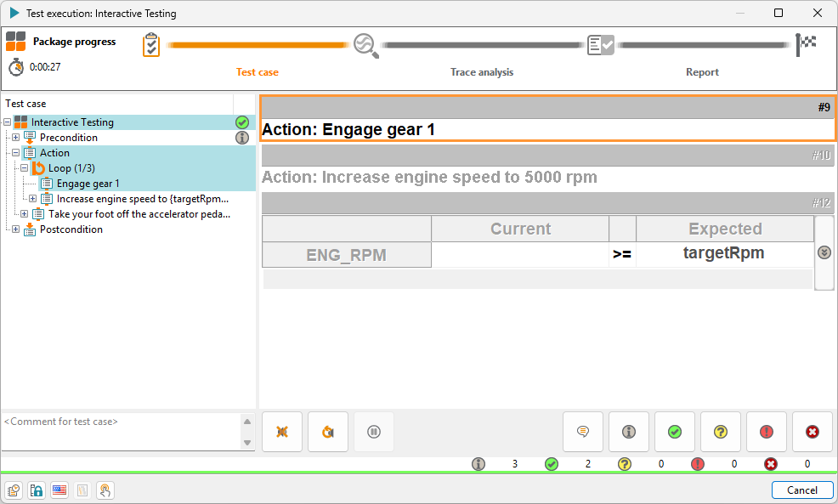Click the double-chevron expand arrow beside table
838x504 pixels.
[x=824, y=252]
